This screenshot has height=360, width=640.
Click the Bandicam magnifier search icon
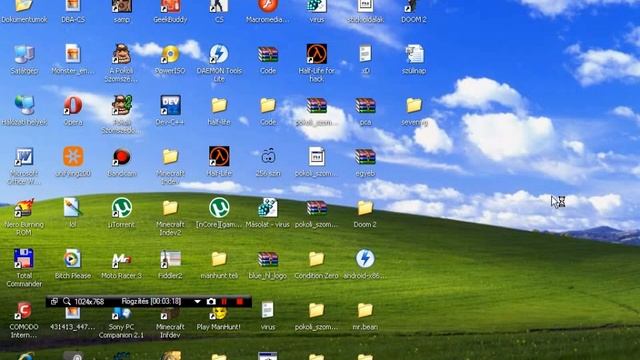coord(67,302)
